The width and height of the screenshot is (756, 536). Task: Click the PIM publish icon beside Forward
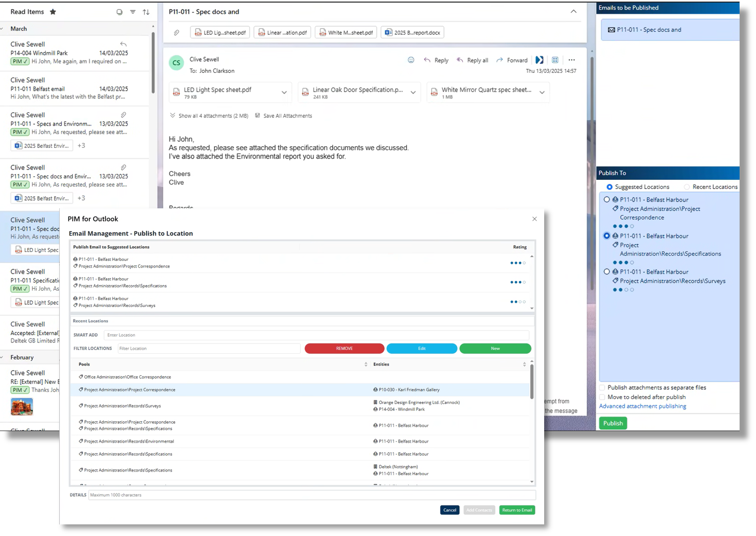[539, 60]
